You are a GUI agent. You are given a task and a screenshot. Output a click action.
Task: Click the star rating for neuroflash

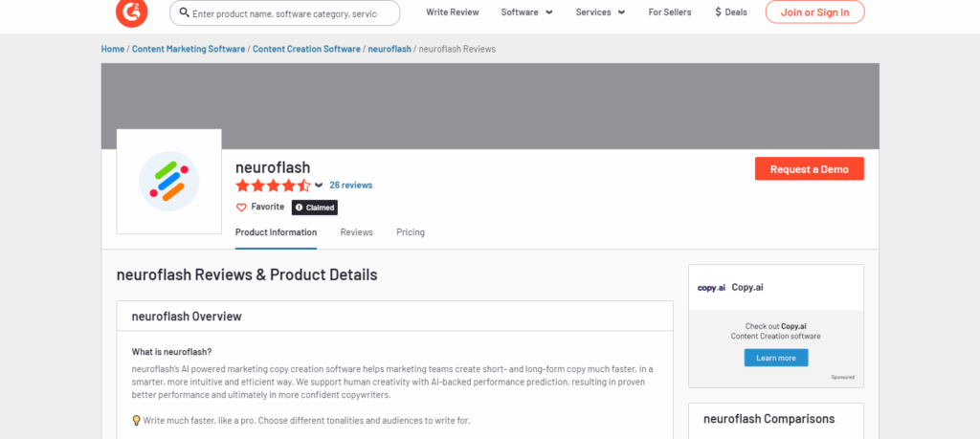click(273, 186)
